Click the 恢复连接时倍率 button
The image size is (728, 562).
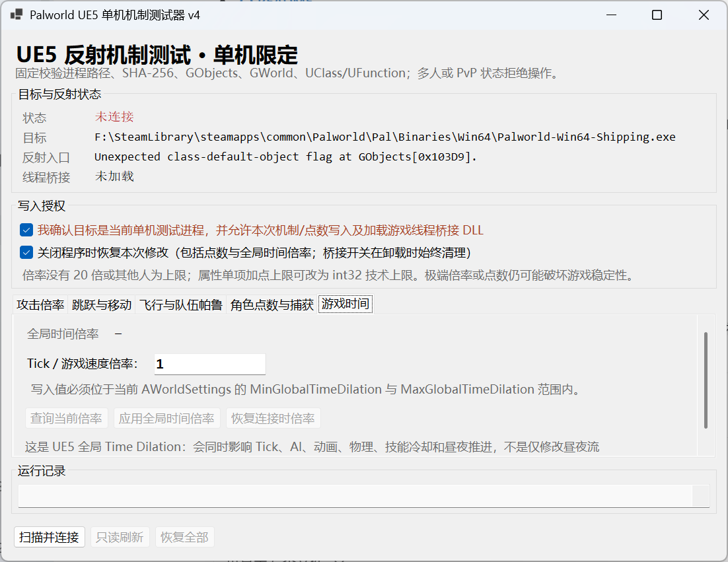point(273,419)
